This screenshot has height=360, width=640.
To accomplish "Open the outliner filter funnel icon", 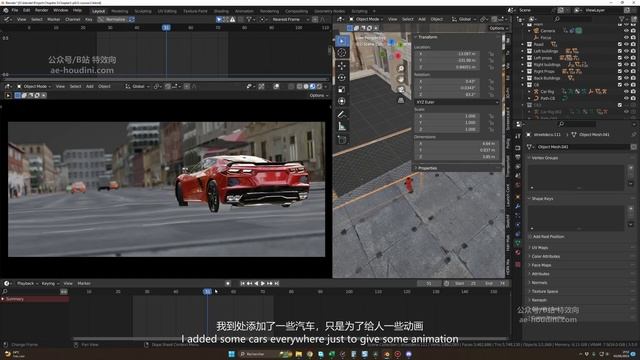I will [622, 19].
